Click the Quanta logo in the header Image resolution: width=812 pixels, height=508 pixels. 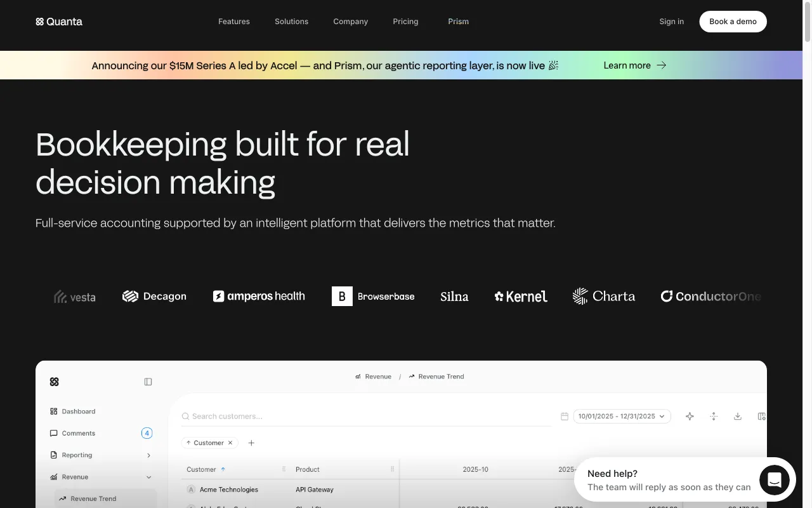[x=59, y=22]
